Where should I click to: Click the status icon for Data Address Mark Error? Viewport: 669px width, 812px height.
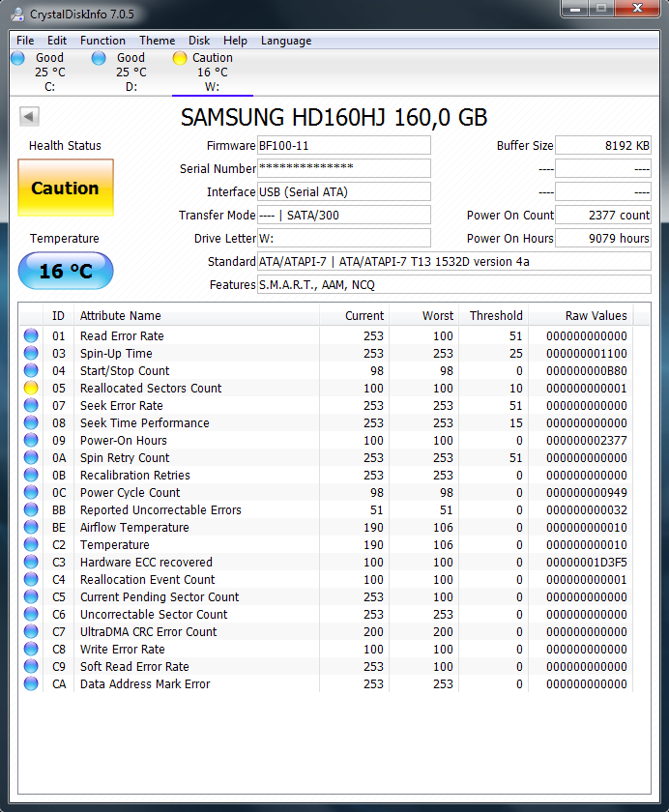coord(31,683)
